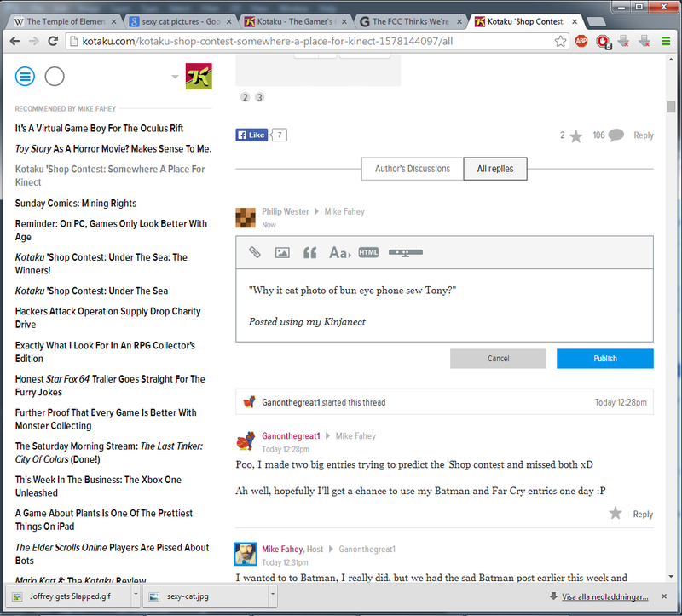Close the download bar

[664, 596]
